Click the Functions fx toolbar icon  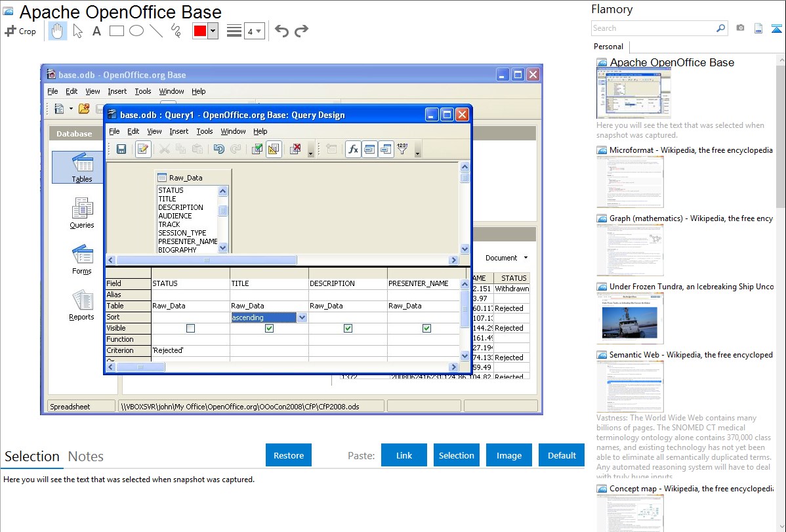(x=353, y=149)
